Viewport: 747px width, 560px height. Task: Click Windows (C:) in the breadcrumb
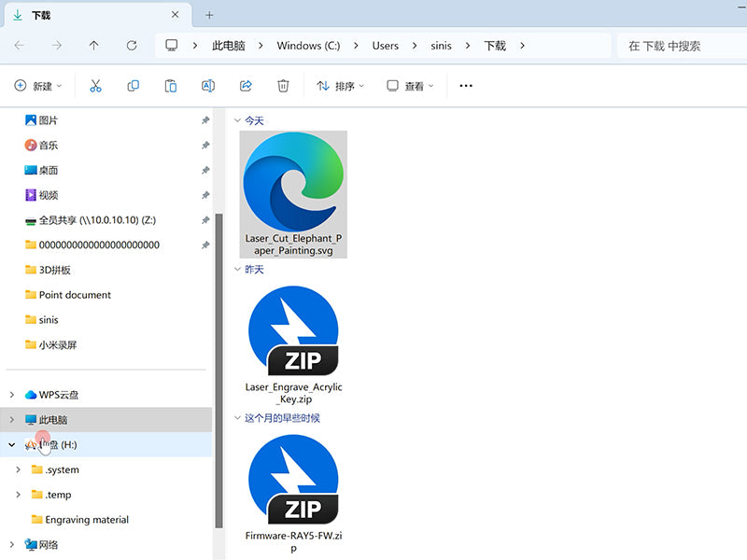[308, 46]
